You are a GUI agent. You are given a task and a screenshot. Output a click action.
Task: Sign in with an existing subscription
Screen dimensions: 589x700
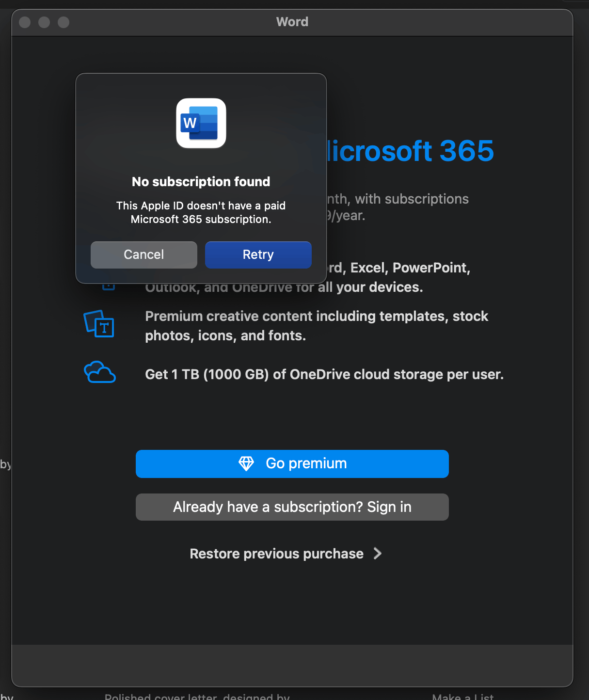pos(292,507)
